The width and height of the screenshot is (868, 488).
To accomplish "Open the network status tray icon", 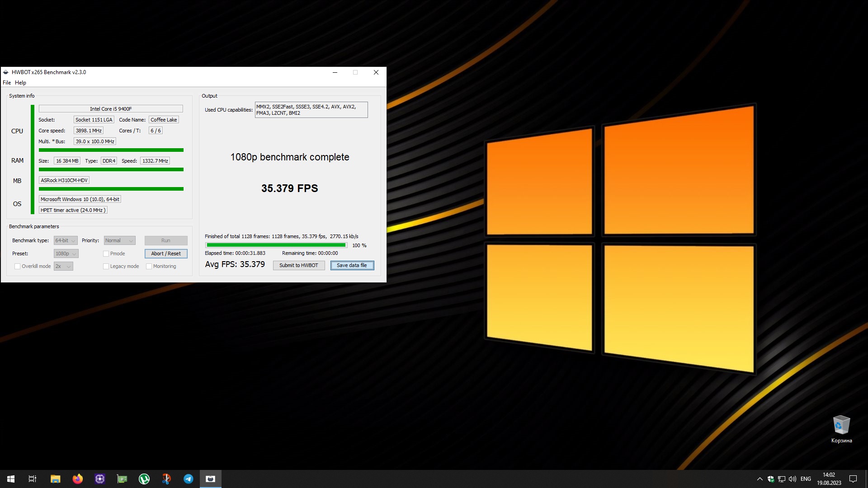I will (782, 479).
